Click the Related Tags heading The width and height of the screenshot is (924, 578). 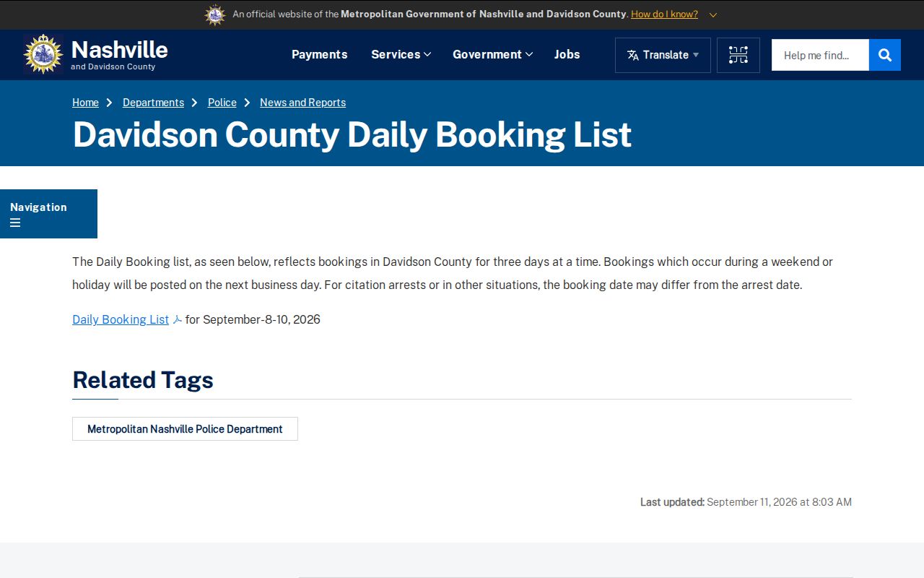[x=143, y=379]
